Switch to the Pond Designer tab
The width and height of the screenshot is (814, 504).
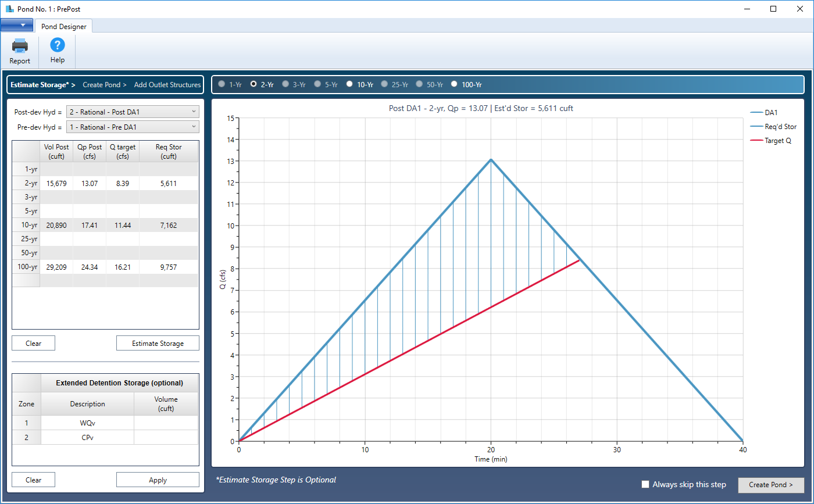click(x=63, y=26)
